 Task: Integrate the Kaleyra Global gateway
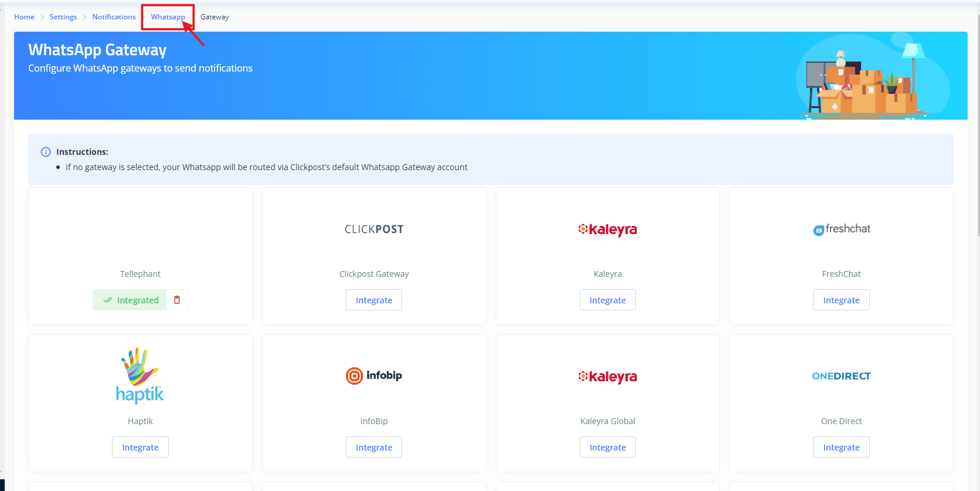[x=608, y=447]
